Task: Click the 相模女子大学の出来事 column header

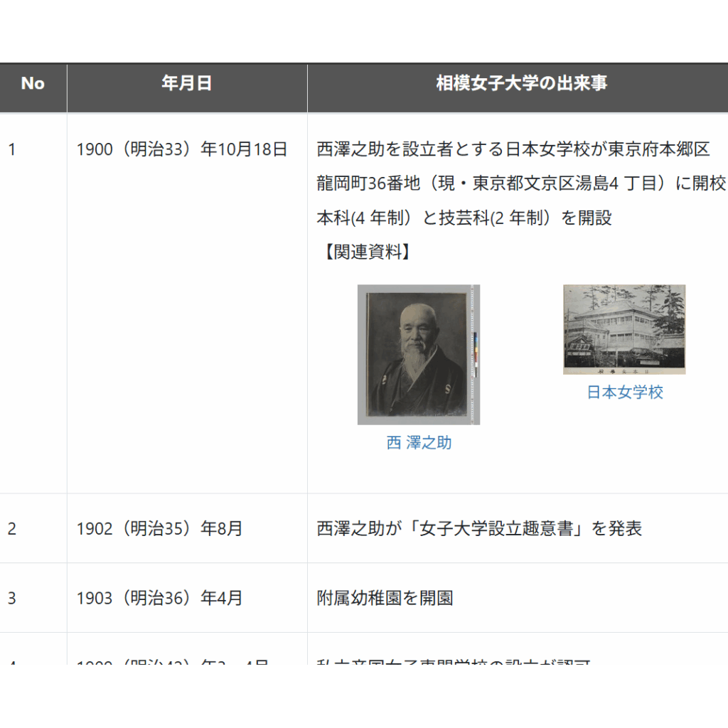Action: pyautogui.click(x=521, y=84)
